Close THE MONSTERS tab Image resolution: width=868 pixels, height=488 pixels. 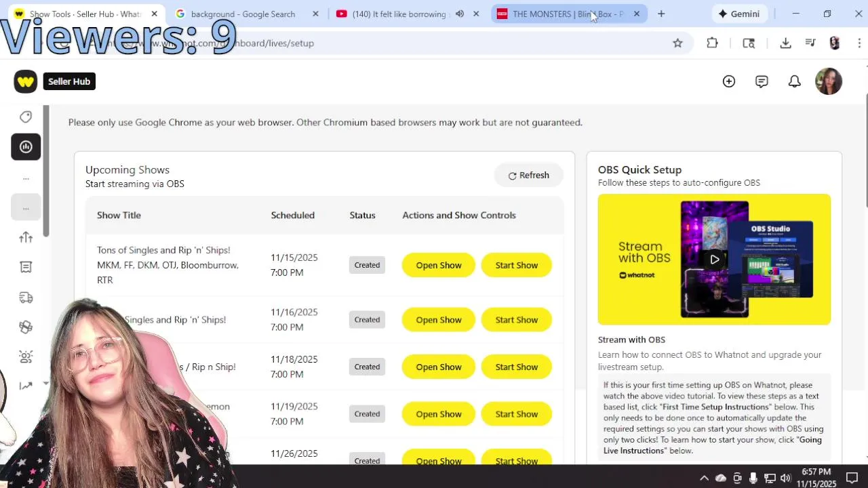[637, 14]
